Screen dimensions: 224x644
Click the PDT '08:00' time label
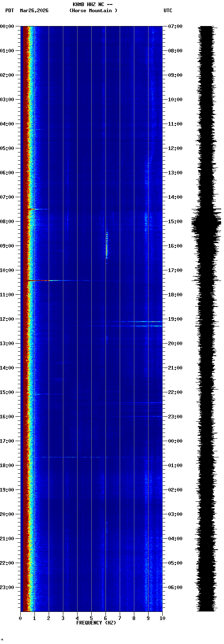(x=7, y=222)
